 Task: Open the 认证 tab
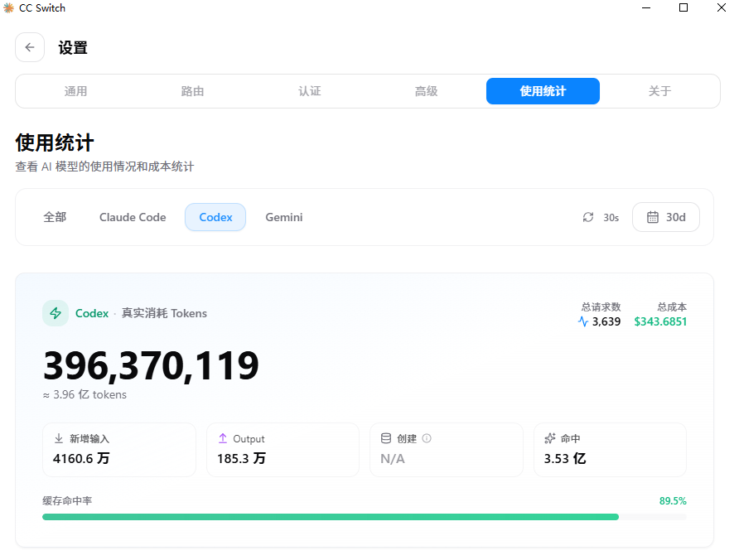click(x=310, y=91)
